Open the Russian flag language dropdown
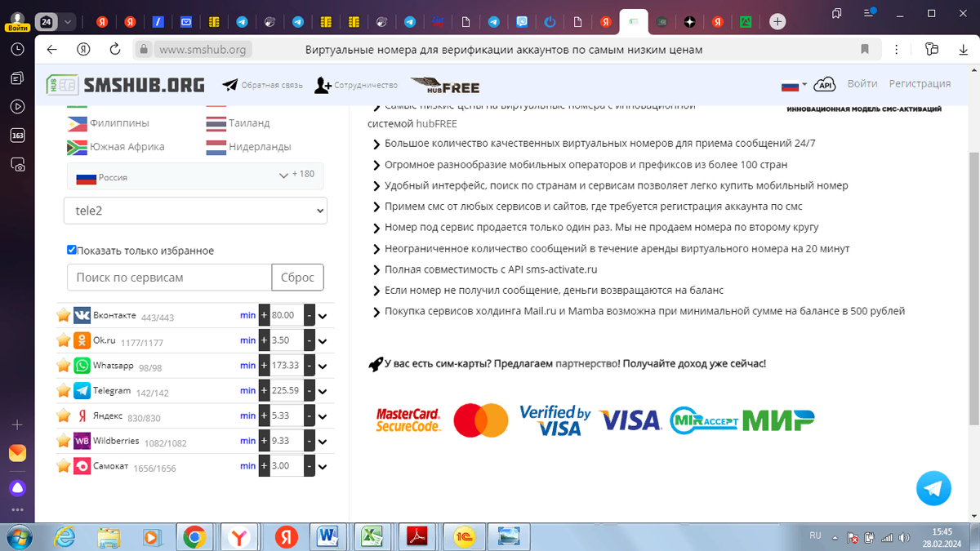This screenshot has width=980, height=551. (794, 85)
